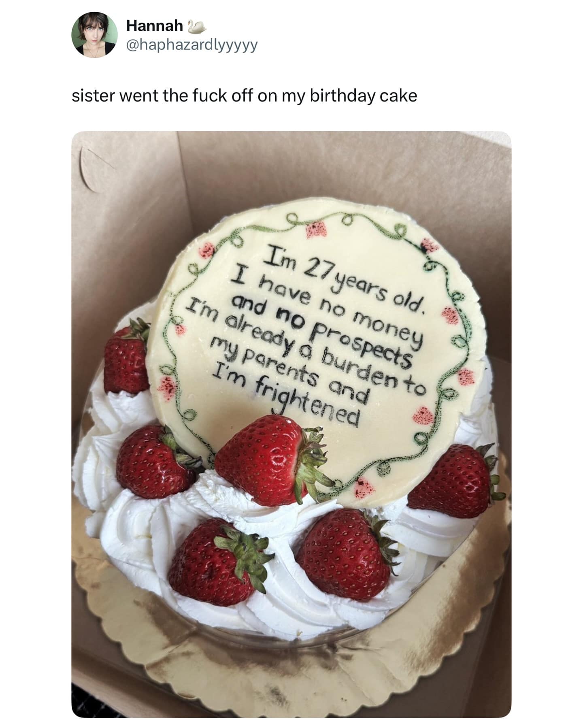The height and width of the screenshot is (728, 583).
Task: Click the front-right strawberry on the cream
Action: (347, 554)
